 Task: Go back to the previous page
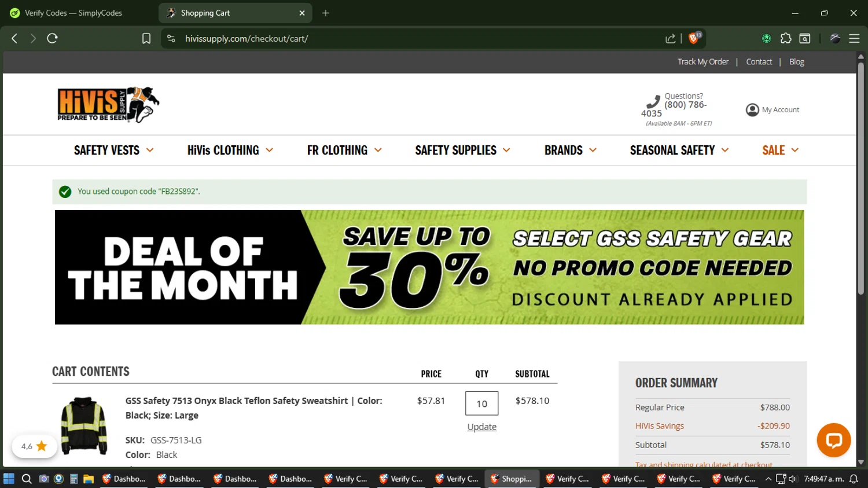[14, 38]
